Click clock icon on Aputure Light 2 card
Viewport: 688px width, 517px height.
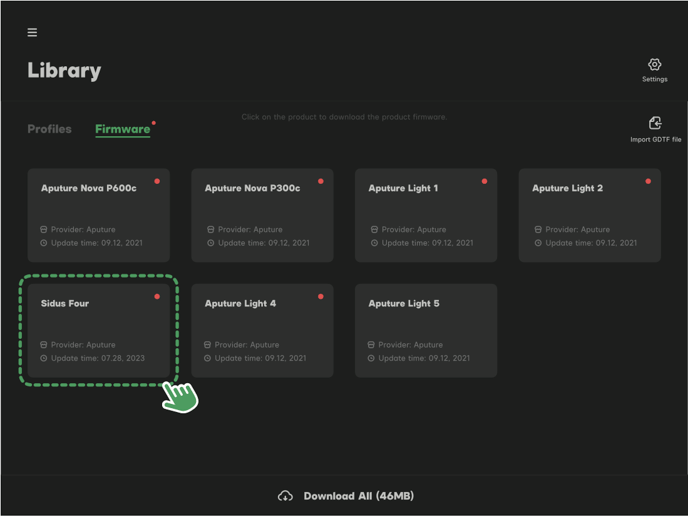(x=538, y=243)
